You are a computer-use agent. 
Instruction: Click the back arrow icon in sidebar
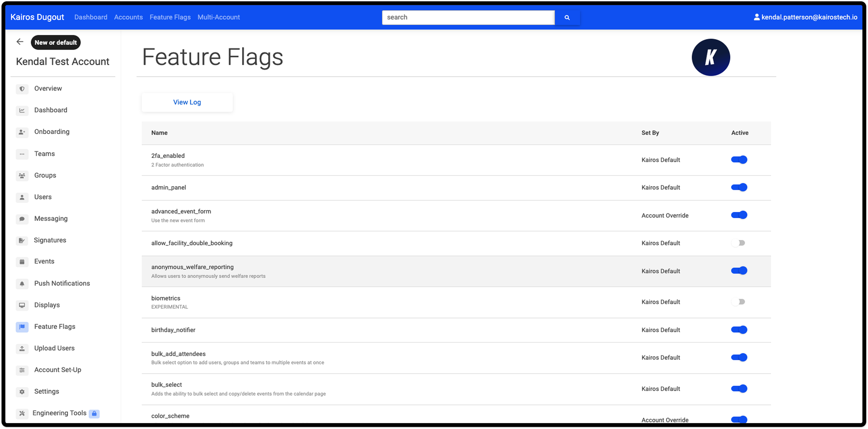coord(20,42)
